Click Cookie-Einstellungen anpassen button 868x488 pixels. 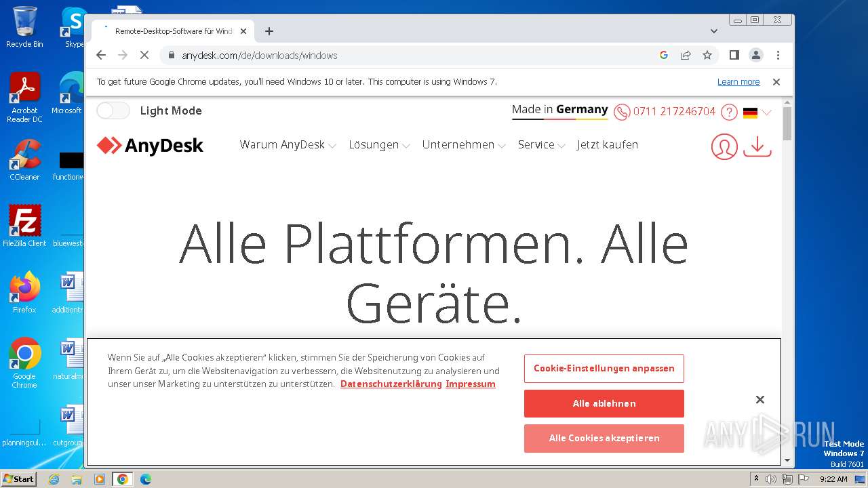[604, 369]
